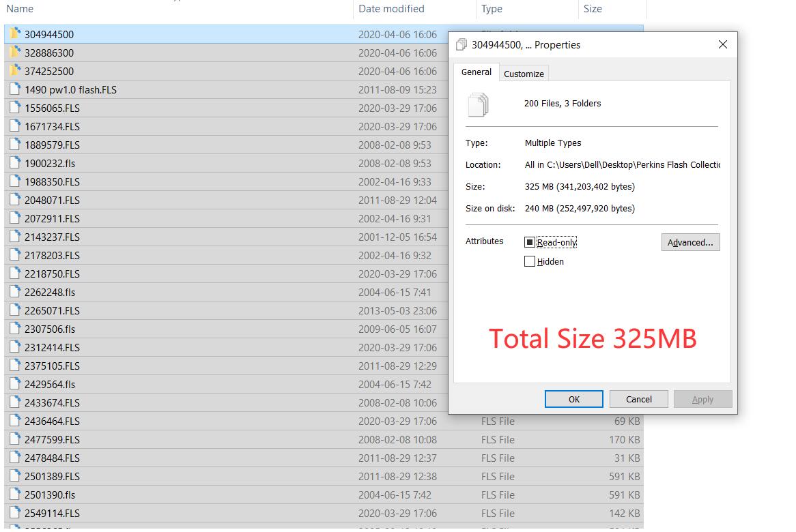Click the file icon of 2501389.FLS
Viewport: 796px width, 532px height.
(15, 476)
